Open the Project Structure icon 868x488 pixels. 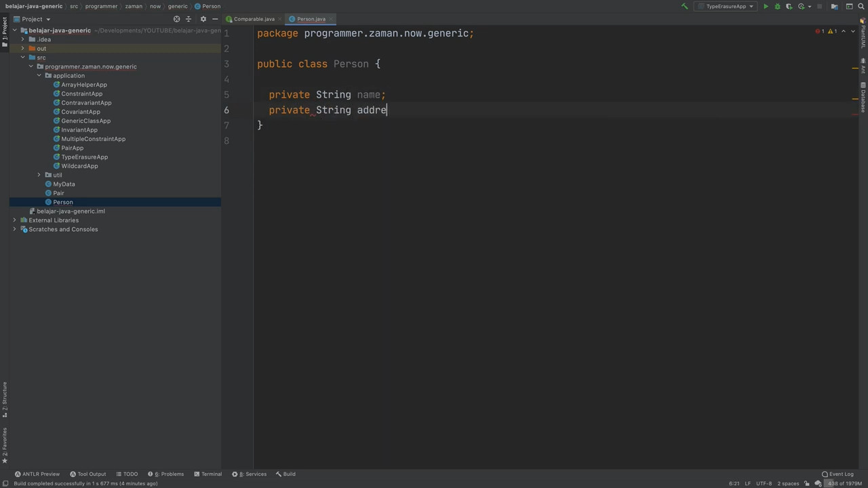click(834, 6)
